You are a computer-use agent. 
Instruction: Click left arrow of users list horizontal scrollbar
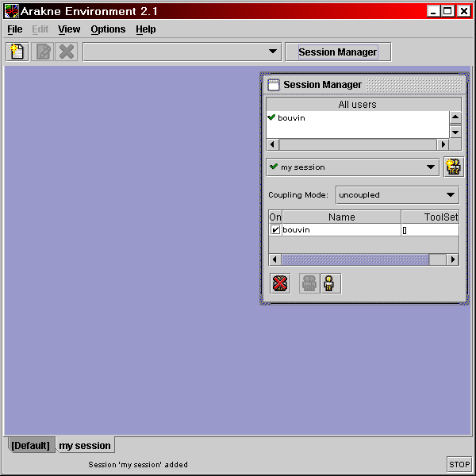click(273, 144)
